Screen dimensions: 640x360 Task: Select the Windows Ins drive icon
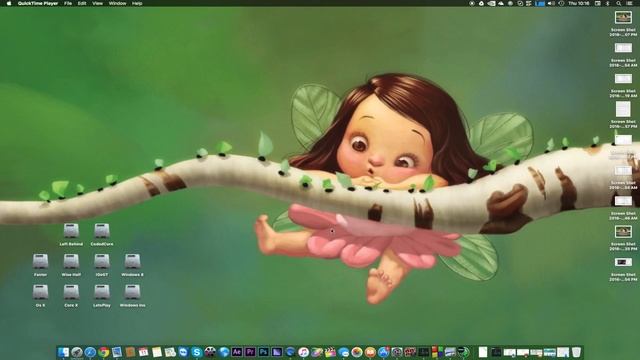[x=132, y=292]
